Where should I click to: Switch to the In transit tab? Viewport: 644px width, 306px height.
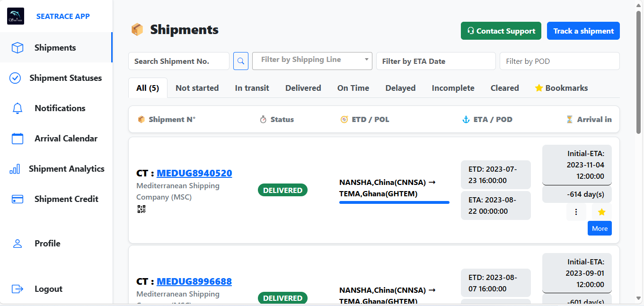[252, 88]
